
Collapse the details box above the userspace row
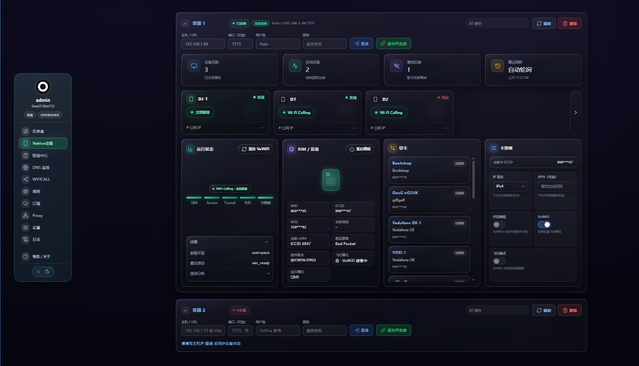point(267,242)
